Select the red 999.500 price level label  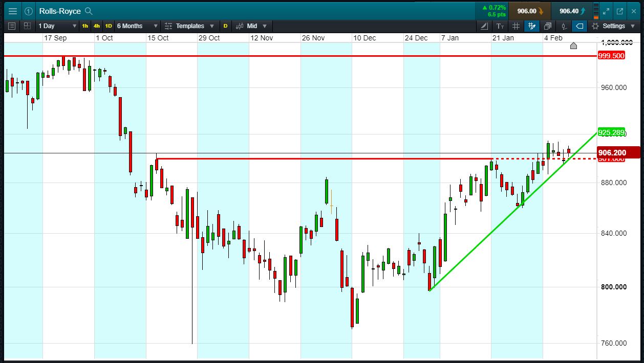pos(611,55)
